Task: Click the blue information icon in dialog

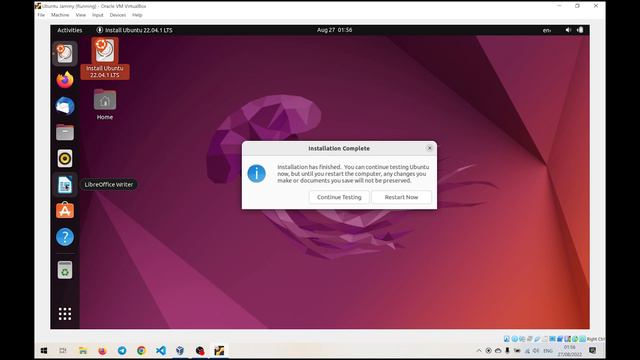Action: tap(256, 173)
